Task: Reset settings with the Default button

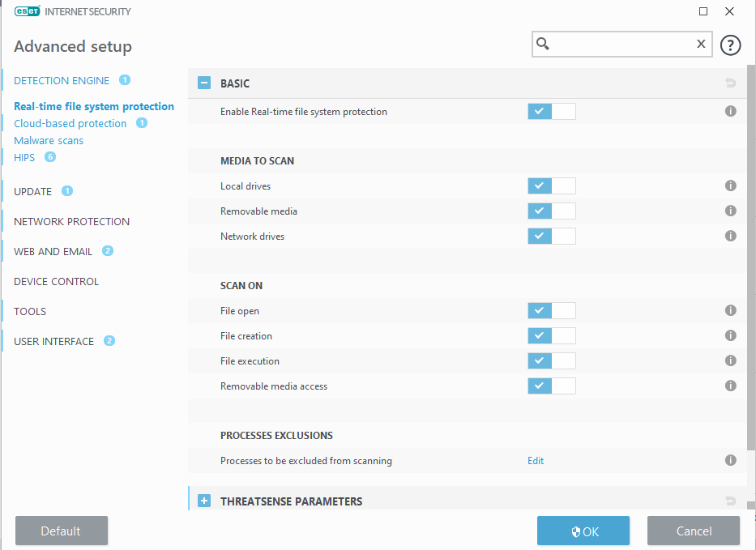Action: pos(61,531)
